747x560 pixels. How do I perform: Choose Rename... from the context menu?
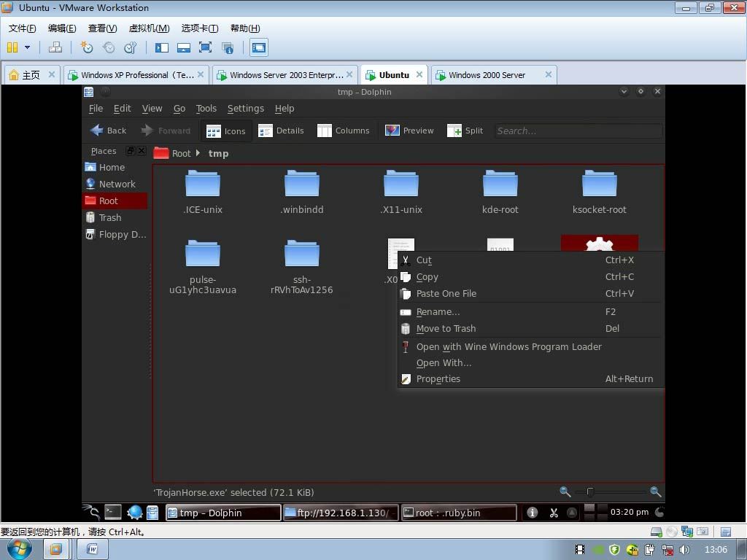530,312
